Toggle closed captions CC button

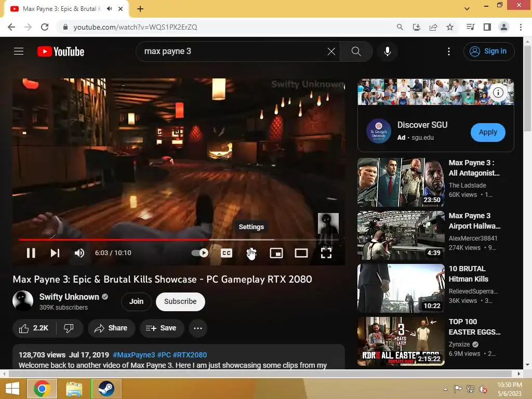[x=227, y=253]
